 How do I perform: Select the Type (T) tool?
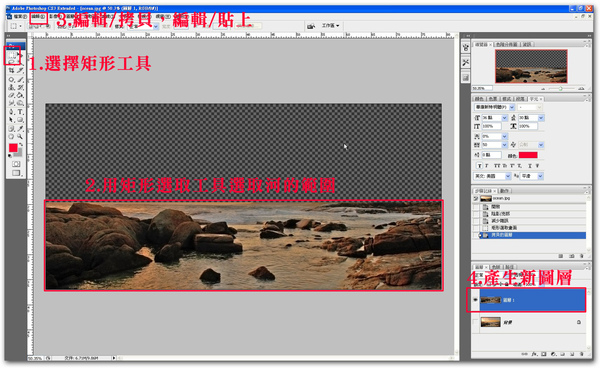point(20,112)
